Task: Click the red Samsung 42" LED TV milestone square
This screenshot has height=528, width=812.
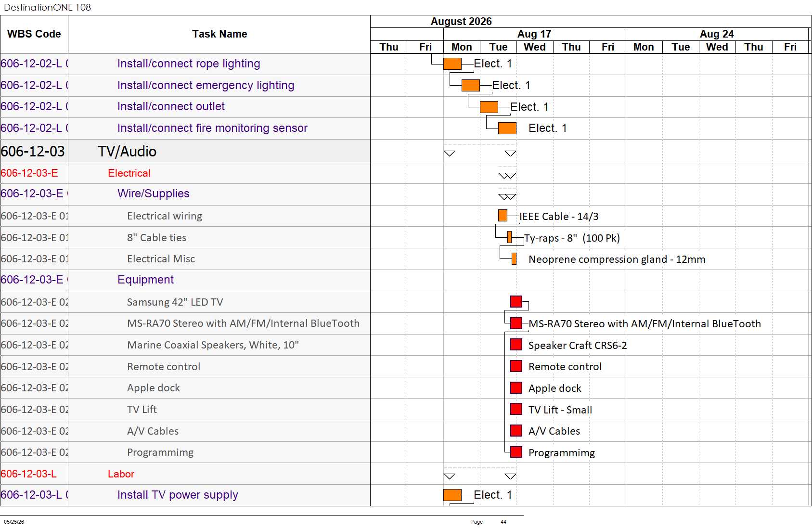Action: point(516,302)
